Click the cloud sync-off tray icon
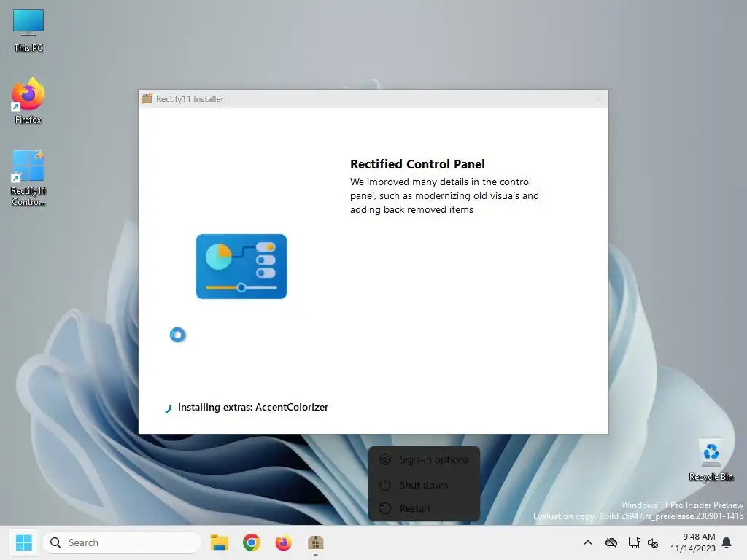The image size is (747, 560). click(611, 542)
